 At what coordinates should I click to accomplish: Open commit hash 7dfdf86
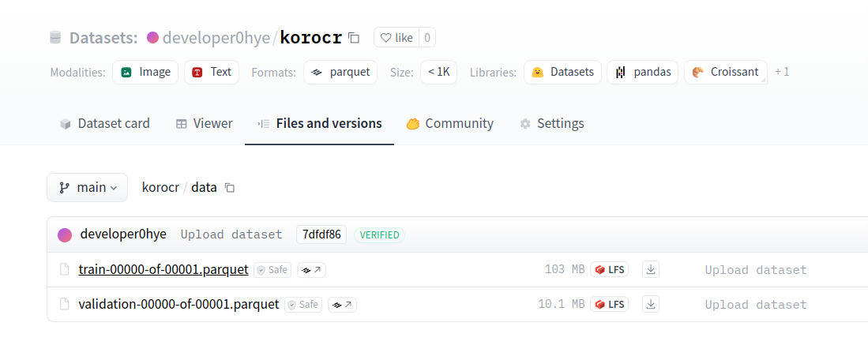321,234
